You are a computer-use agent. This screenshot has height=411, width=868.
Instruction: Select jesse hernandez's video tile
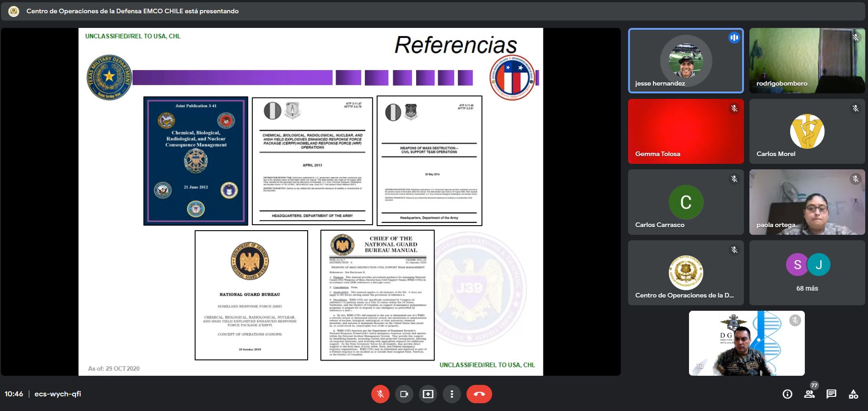(x=685, y=61)
